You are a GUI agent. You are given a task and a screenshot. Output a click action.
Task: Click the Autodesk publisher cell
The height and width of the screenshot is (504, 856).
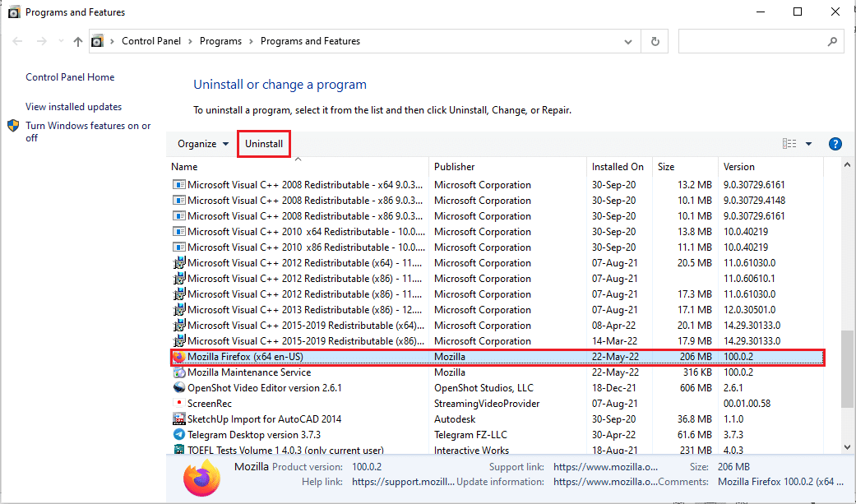point(455,419)
